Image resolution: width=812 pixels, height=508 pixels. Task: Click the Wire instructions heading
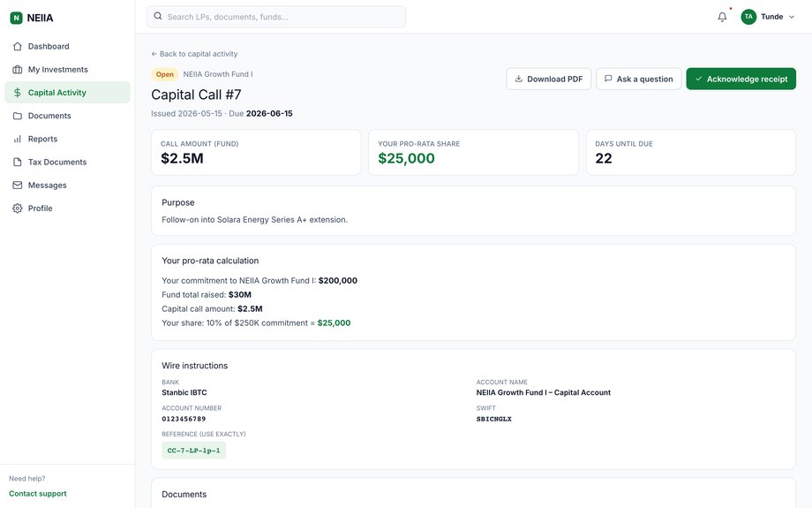pos(195,366)
